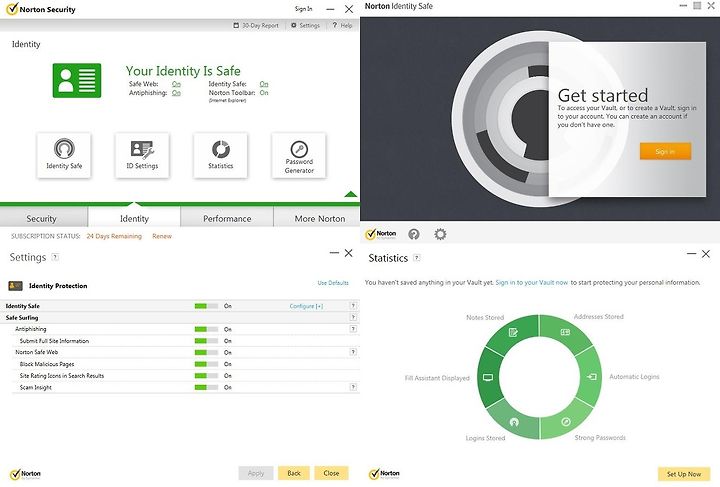
Task: Click the Sign In link in Norton Security
Action: click(303, 9)
